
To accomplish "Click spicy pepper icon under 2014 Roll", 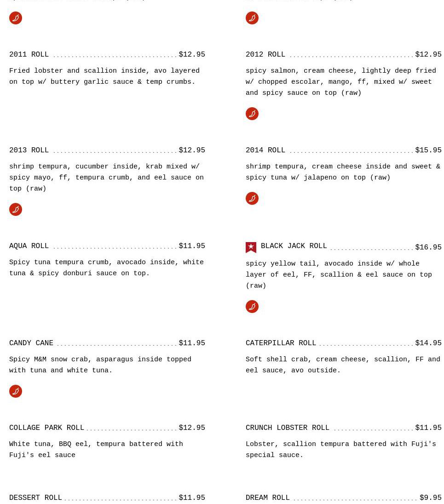I will point(252,198).
